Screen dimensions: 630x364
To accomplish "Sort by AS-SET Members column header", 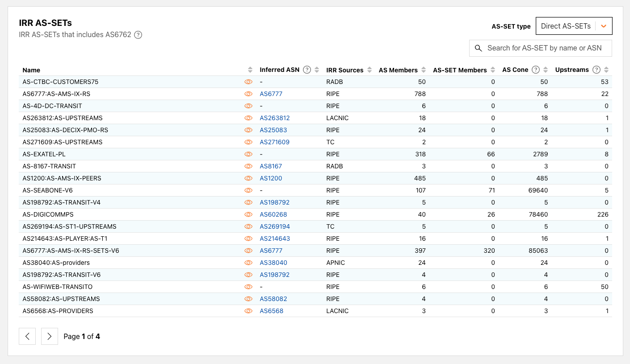I will click(493, 70).
